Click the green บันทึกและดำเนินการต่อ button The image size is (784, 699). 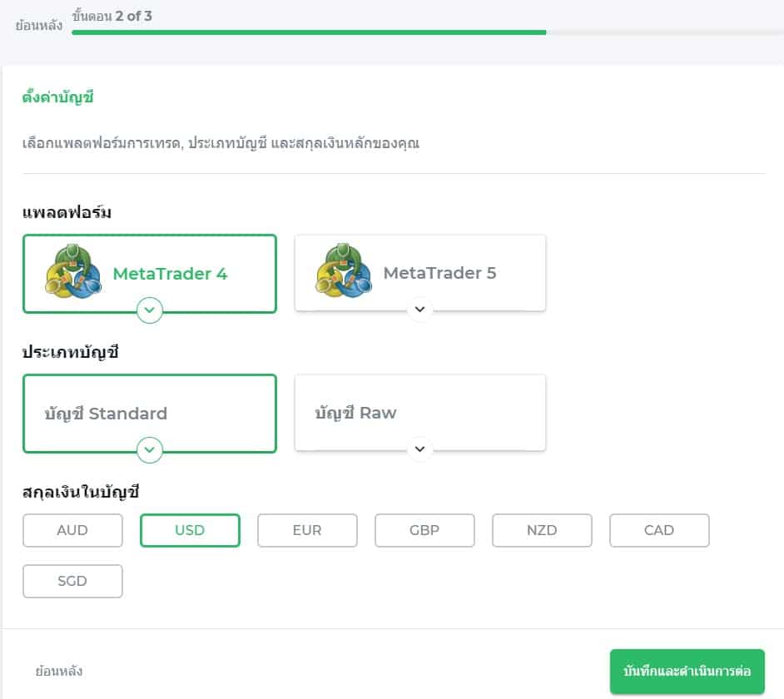pyautogui.click(x=687, y=671)
